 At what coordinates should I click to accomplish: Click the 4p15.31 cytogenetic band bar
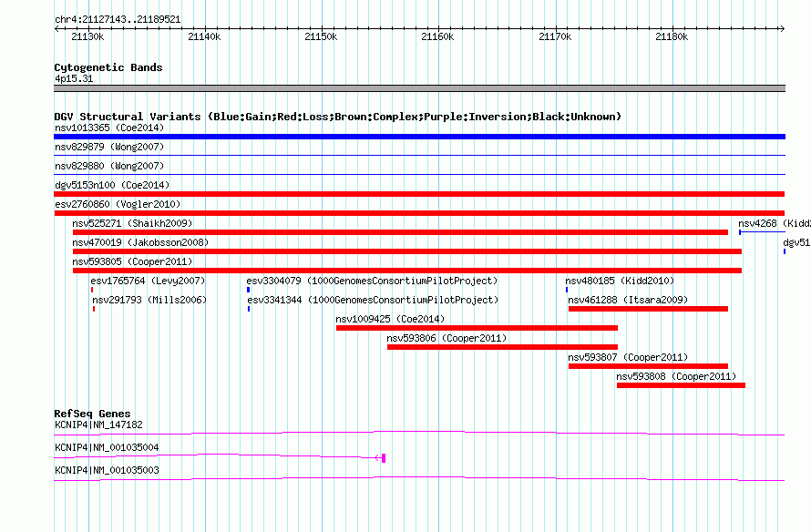pos(419,88)
